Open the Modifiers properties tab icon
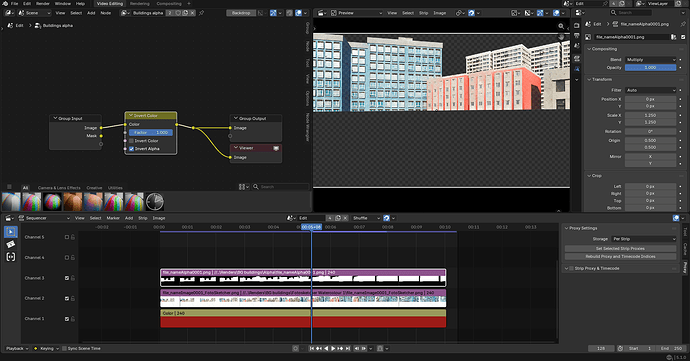 tap(576, 69)
